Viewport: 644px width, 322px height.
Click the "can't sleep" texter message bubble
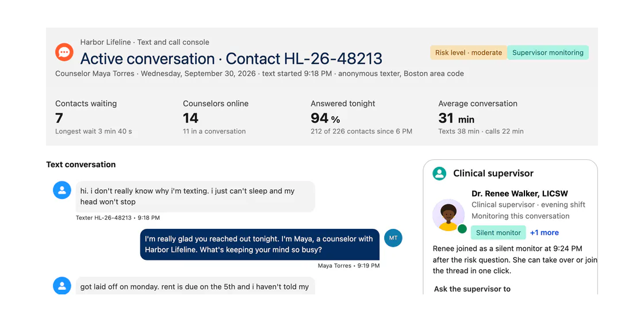195,196
